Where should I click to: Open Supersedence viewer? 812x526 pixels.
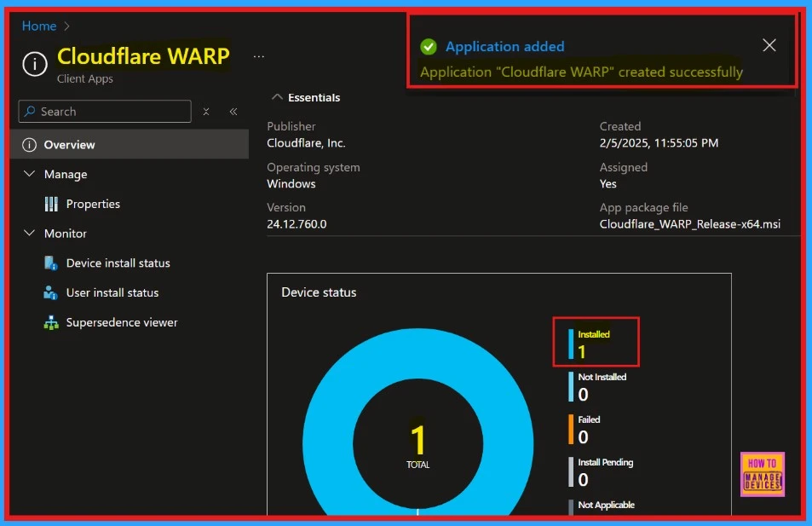click(x=122, y=322)
